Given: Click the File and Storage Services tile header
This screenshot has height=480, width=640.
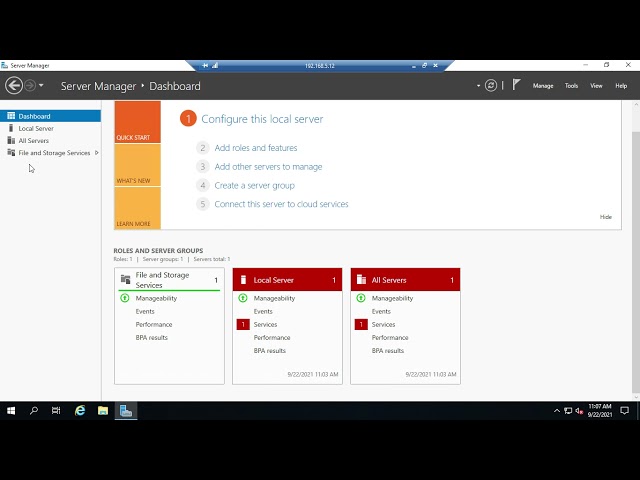Looking at the screenshot, I should coord(169,280).
